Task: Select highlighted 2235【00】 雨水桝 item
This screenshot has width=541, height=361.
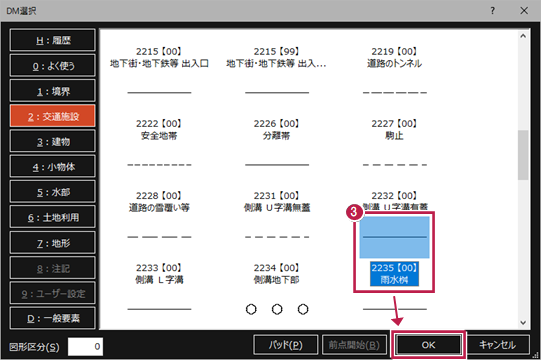Action: pyautogui.click(x=394, y=274)
